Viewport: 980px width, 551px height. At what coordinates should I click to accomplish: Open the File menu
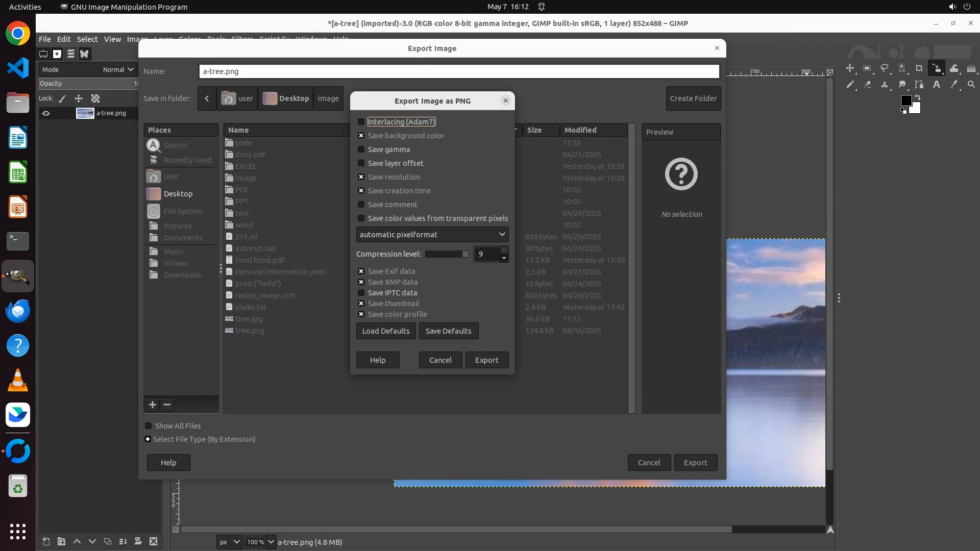pyautogui.click(x=45, y=39)
